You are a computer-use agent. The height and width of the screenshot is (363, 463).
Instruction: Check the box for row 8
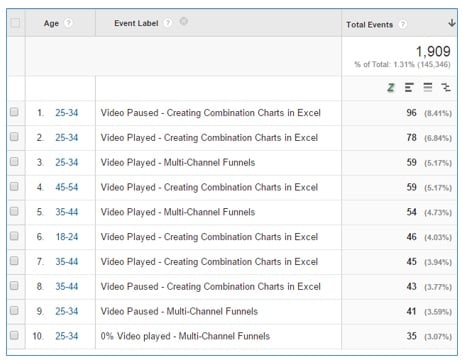pos(14,286)
